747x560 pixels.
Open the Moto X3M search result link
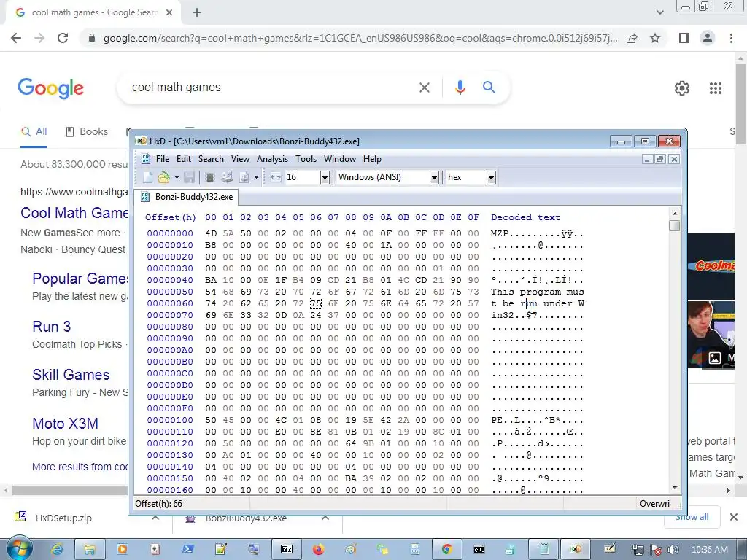coord(65,424)
